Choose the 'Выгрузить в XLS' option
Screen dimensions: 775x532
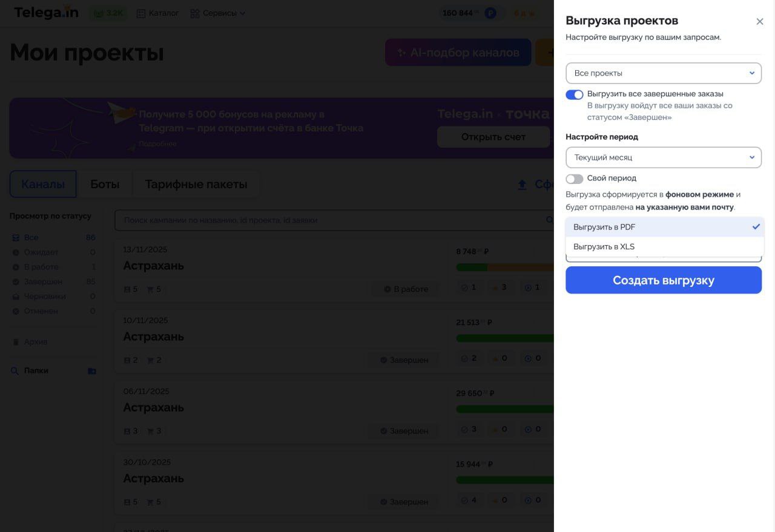click(x=664, y=246)
